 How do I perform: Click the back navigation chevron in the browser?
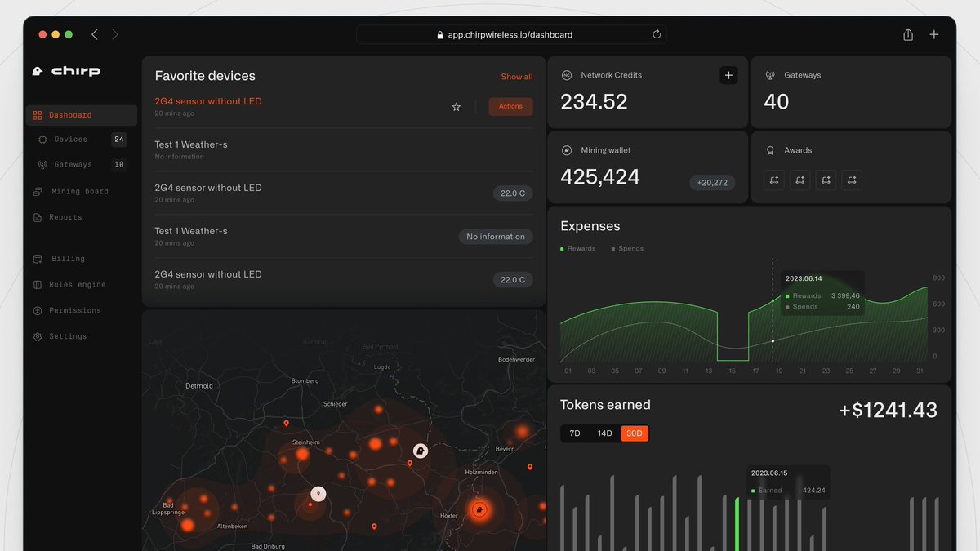coord(94,34)
